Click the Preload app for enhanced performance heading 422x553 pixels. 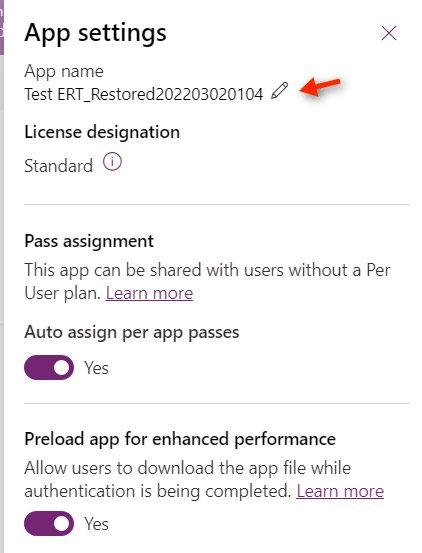pos(180,439)
